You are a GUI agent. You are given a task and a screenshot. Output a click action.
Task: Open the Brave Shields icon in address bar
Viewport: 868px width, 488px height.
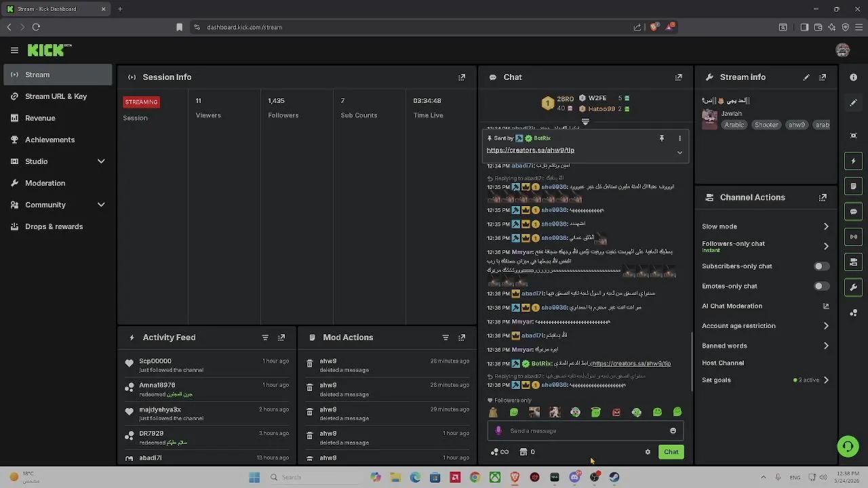[x=654, y=27]
